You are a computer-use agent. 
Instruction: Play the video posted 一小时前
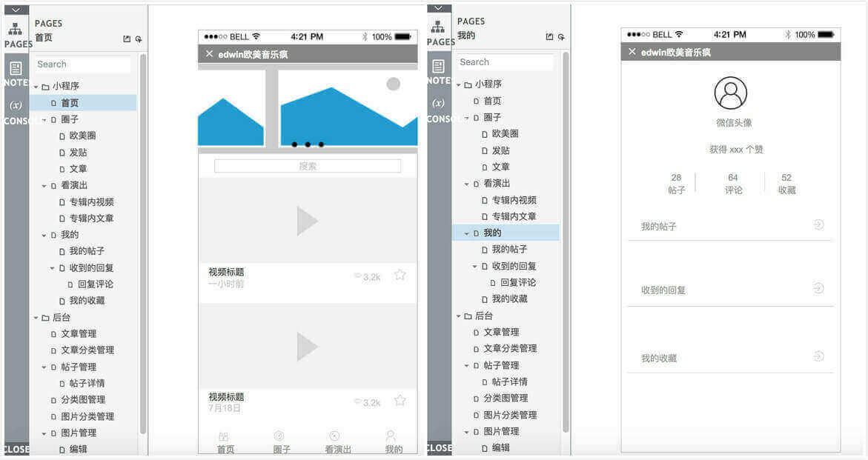(307, 221)
